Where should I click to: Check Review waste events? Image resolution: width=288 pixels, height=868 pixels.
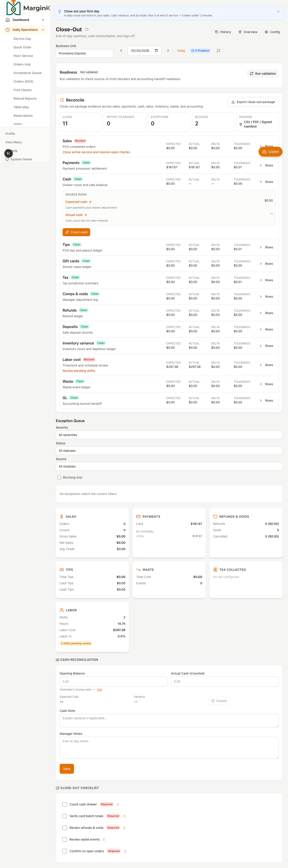65,839
